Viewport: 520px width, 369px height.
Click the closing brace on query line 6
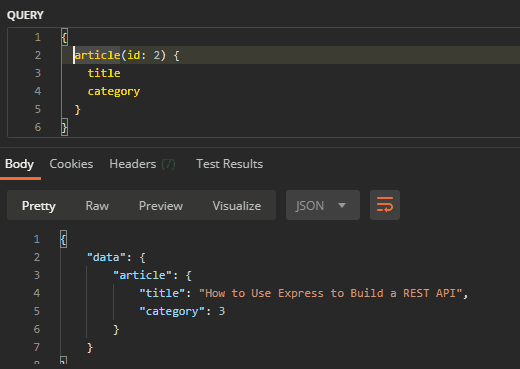(64, 127)
